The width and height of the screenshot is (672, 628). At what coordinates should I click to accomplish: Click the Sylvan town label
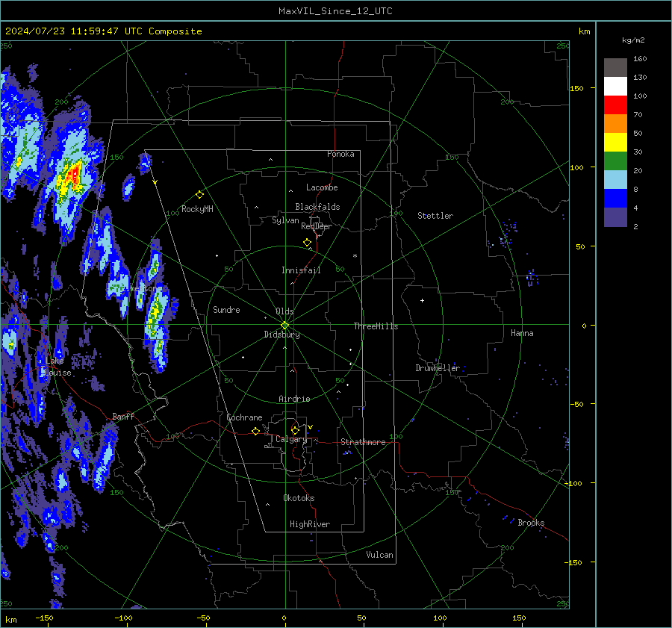[285, 220]
